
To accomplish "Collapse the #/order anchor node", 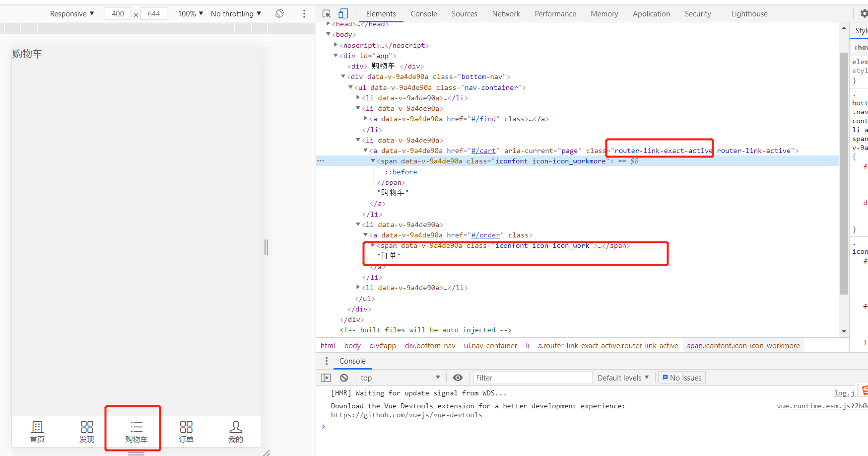I will point(365,235).
